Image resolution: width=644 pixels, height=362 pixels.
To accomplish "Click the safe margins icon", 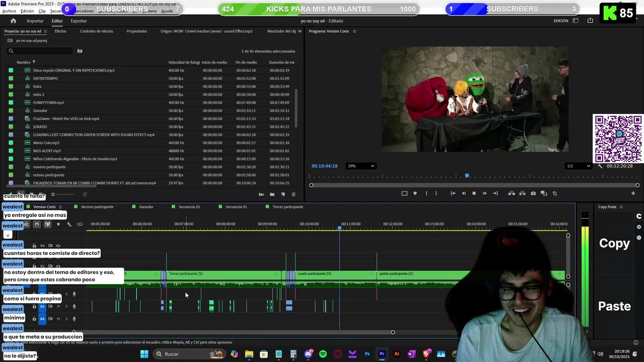I will click(404, 194).
